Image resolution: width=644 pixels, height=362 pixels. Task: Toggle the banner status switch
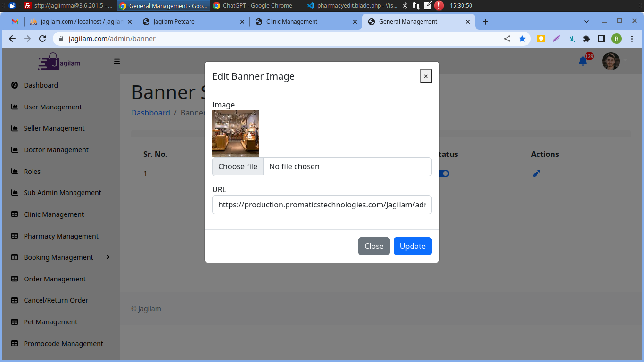point(444,173)
